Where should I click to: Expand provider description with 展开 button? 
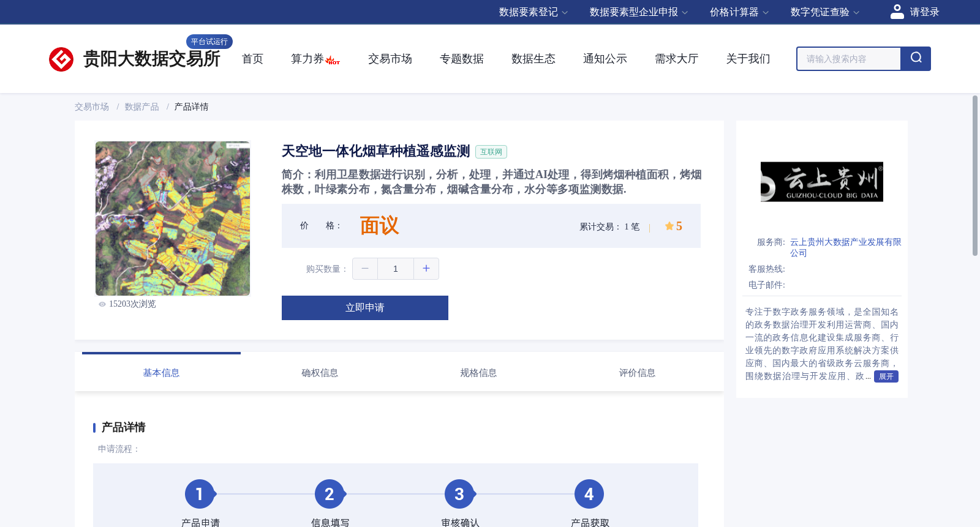pyautogui.click(x=886, y=376)
